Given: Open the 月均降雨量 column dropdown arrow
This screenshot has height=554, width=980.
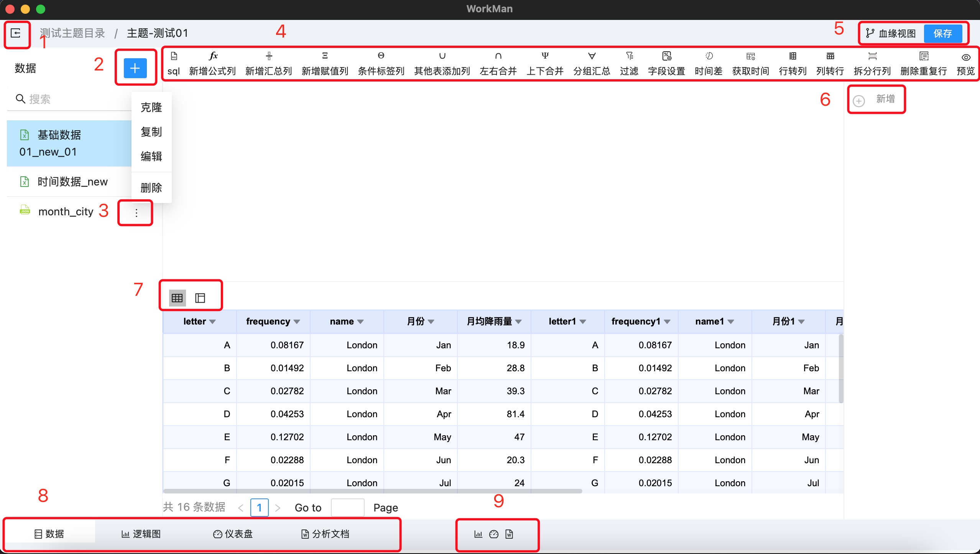Looking at the screenshot, I should point(518,322).
